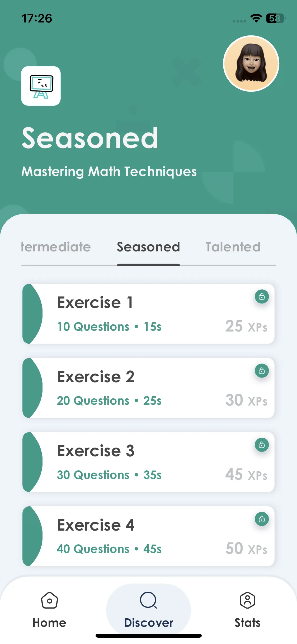The width and height of the screenshot is (297, 644).
Task: Select the Seasoned tab
Action: click(148, 247)
